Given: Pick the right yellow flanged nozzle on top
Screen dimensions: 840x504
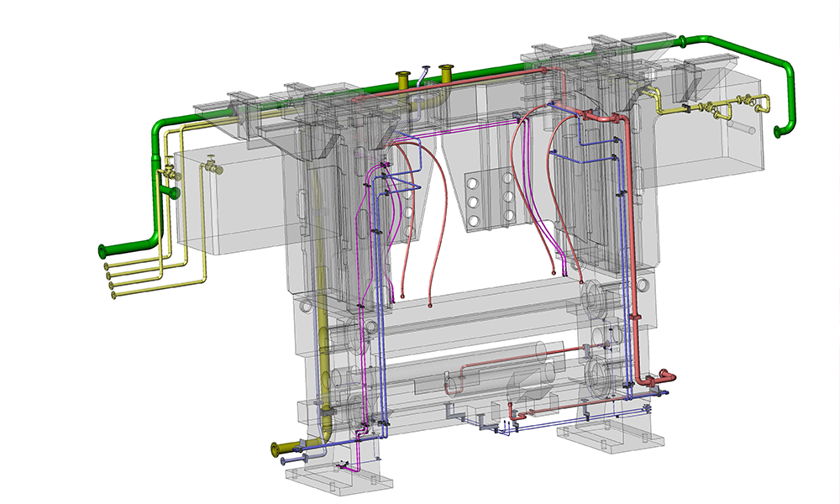Looking at the screenshot, I should (446, 73).
